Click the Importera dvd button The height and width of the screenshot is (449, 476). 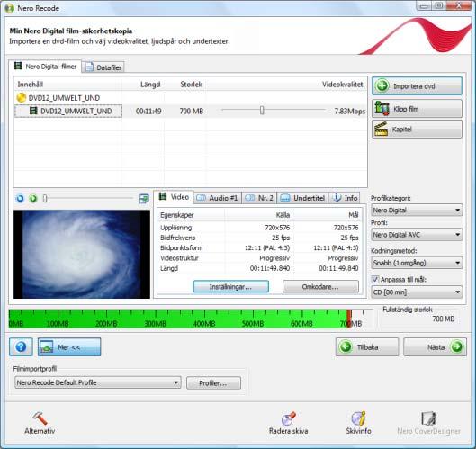tap(417, 85)
